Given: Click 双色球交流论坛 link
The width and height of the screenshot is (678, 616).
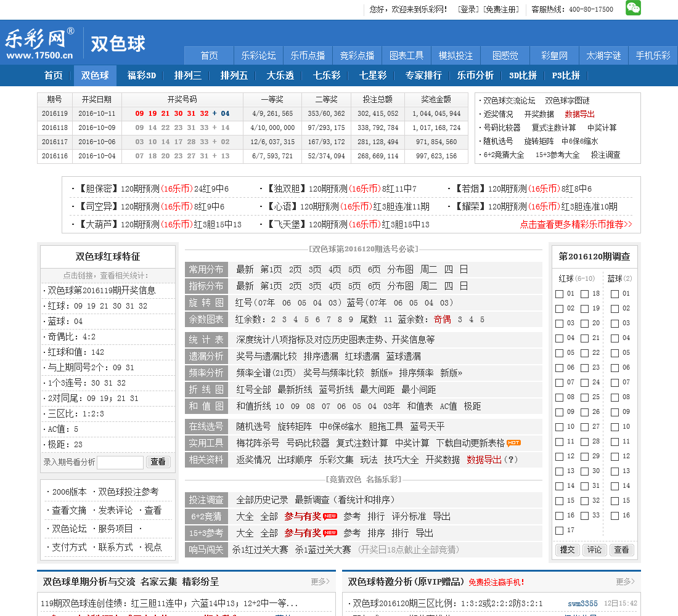Looking at the screenshot, I should (x=509, y=101).
